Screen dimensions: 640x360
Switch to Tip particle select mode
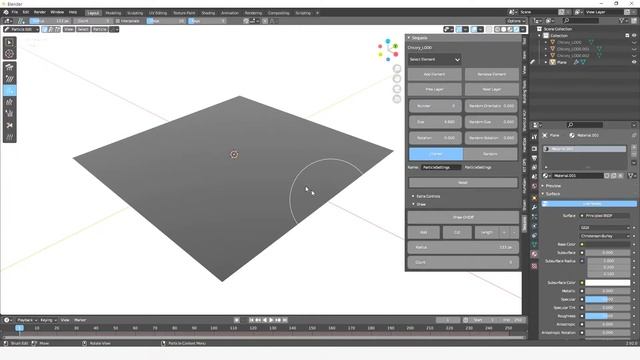57,29
